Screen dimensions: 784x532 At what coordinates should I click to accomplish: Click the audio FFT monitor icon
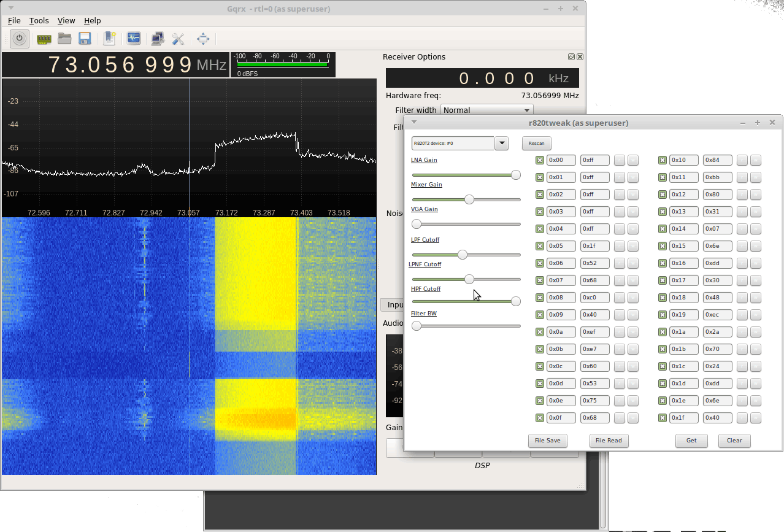(x=134, y=39)
